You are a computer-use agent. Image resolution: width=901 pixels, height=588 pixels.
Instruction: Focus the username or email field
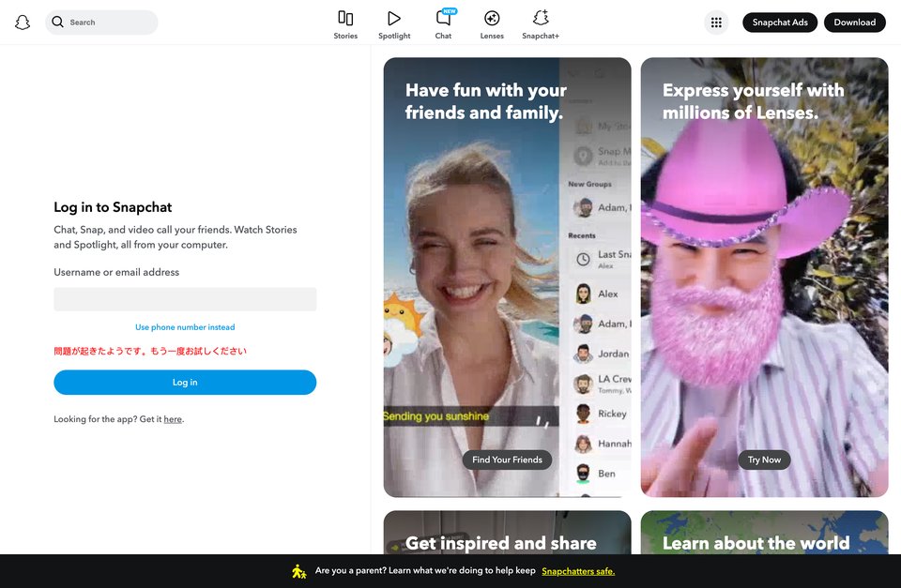(185, 299)
